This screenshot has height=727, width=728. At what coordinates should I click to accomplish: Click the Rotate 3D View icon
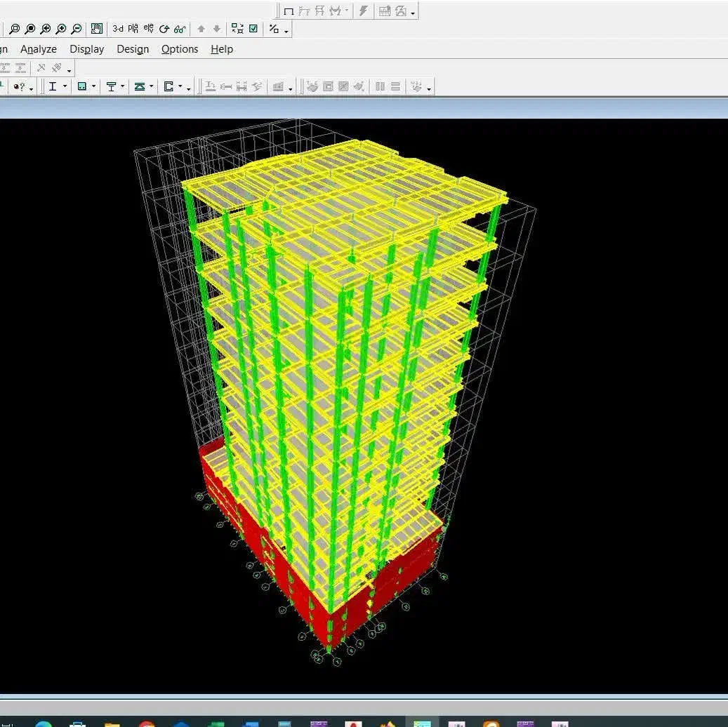pos(164,29)
